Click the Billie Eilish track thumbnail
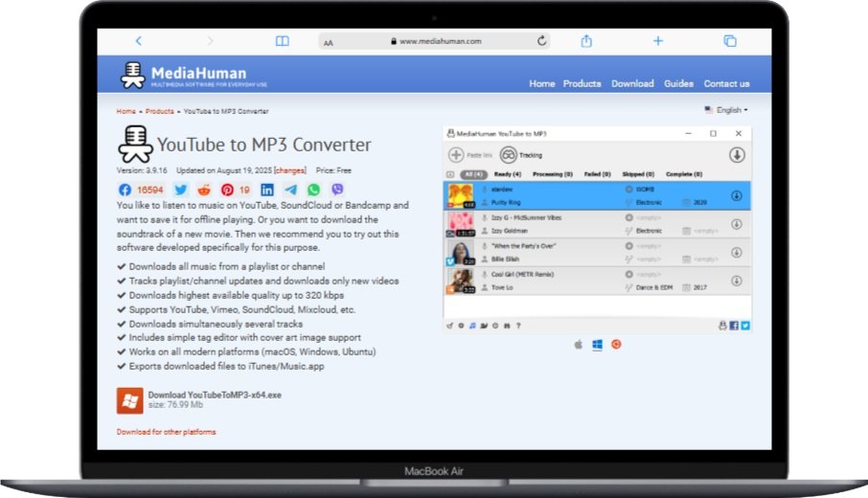The image size is (868, 498). (461, 252)
